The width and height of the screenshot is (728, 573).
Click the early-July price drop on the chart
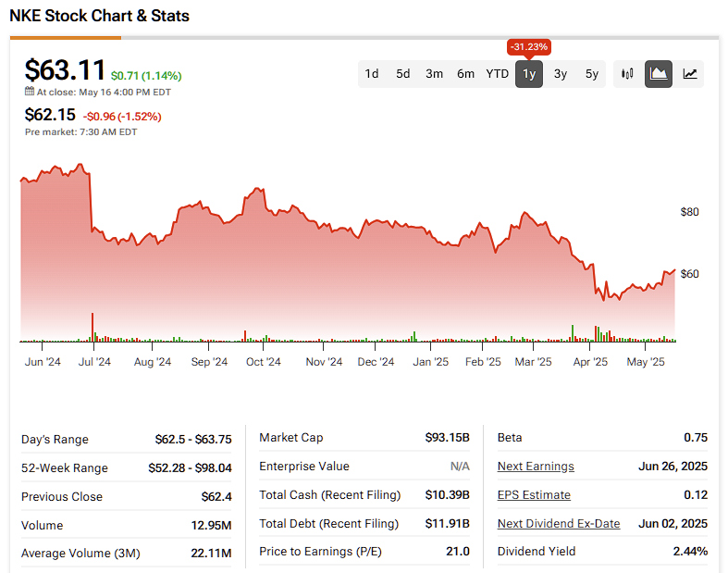tap(91, 201)
